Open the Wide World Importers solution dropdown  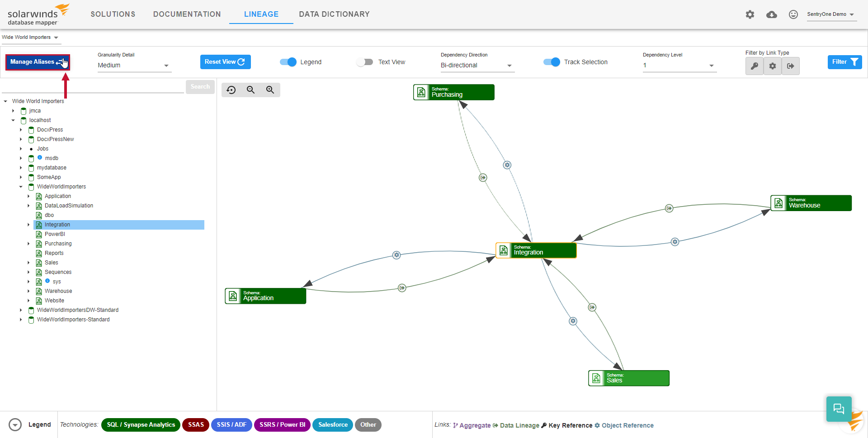pyautogui.click(x=31, y=38)
